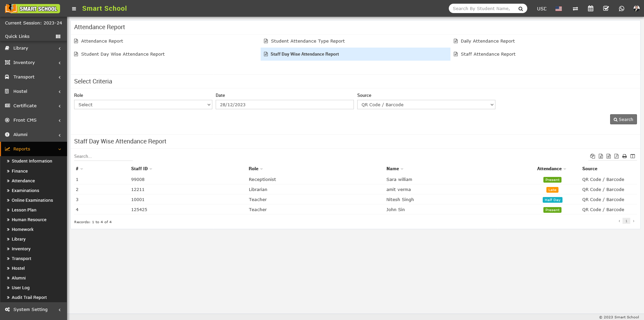644x320 pixels.
Task: Click the magnifier in student search
Action: 521,9
